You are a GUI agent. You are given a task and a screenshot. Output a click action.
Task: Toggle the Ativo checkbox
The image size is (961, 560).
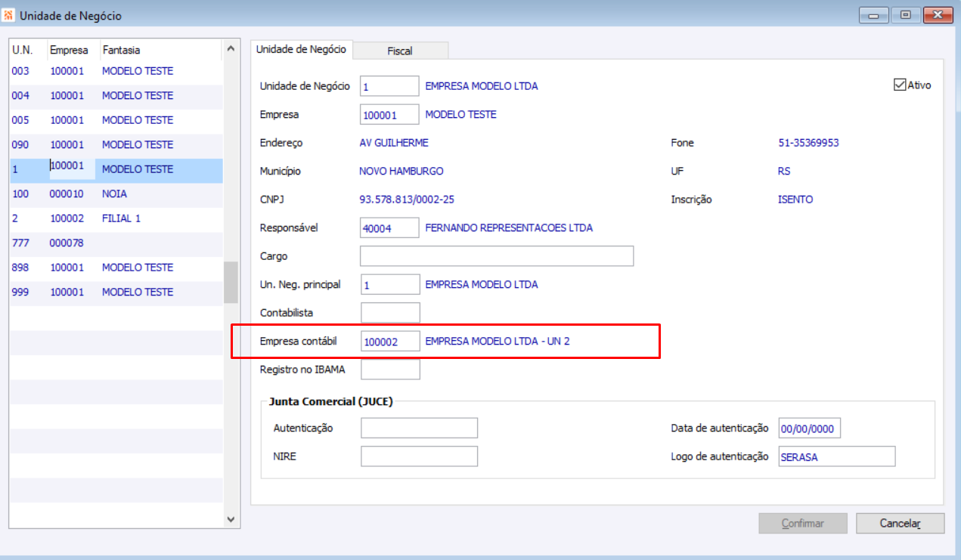point(899,85)
